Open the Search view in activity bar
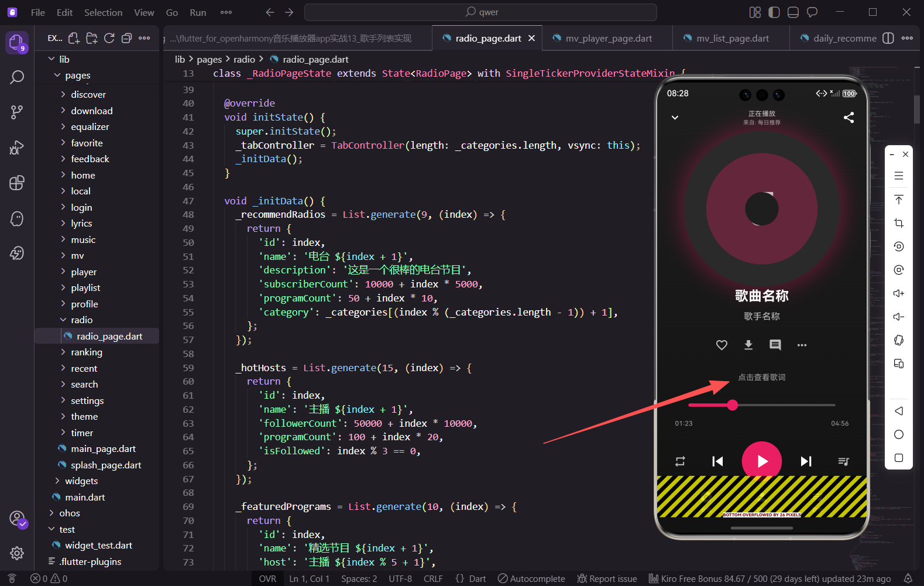The width and height of the screenshot is (924, 586). tap(17, 77)
